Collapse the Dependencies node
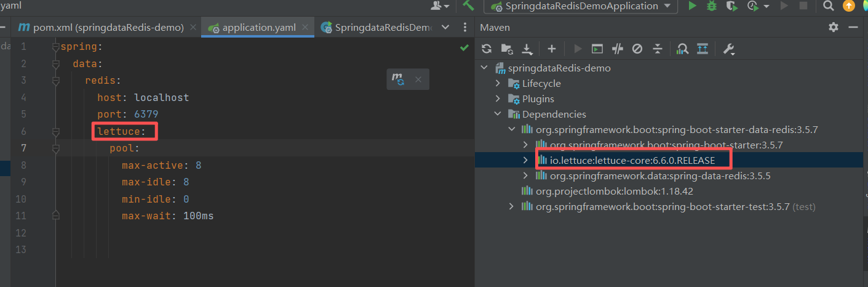The image size is (868, 287). coord(498,114)
